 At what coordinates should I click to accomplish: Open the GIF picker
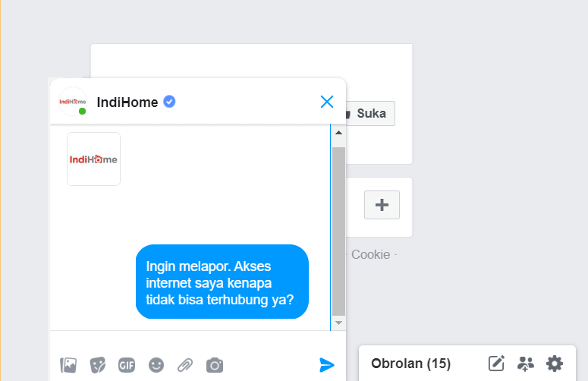click(127, 365)
